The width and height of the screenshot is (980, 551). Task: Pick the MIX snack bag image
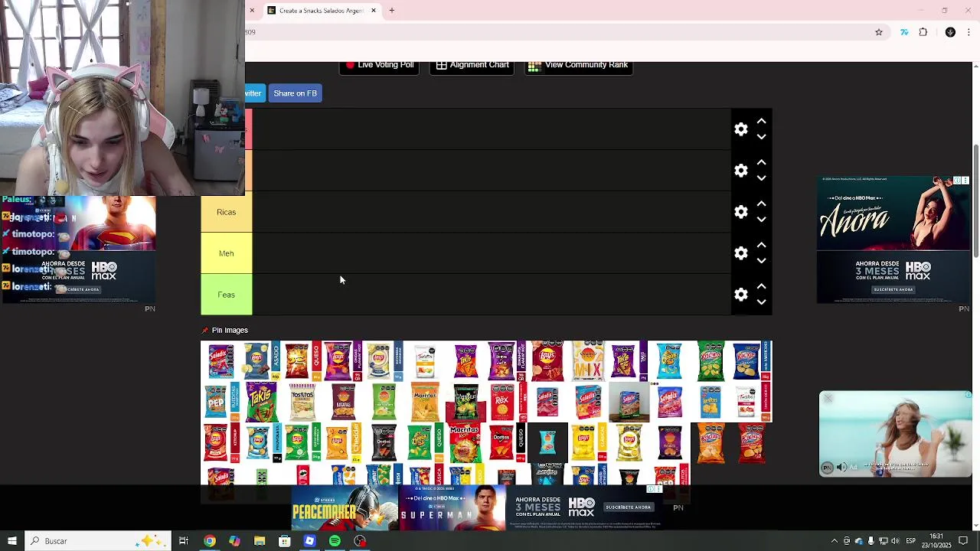point(588,361)
